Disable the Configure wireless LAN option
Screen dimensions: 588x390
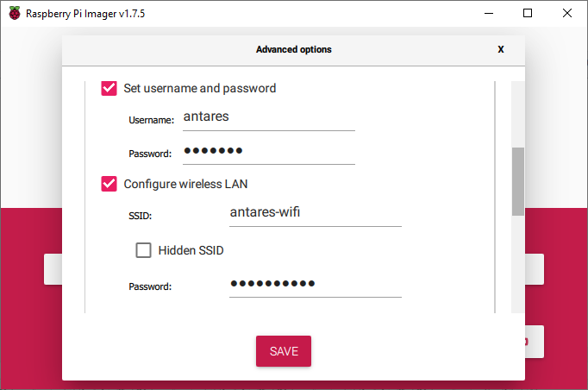[109, 184]
